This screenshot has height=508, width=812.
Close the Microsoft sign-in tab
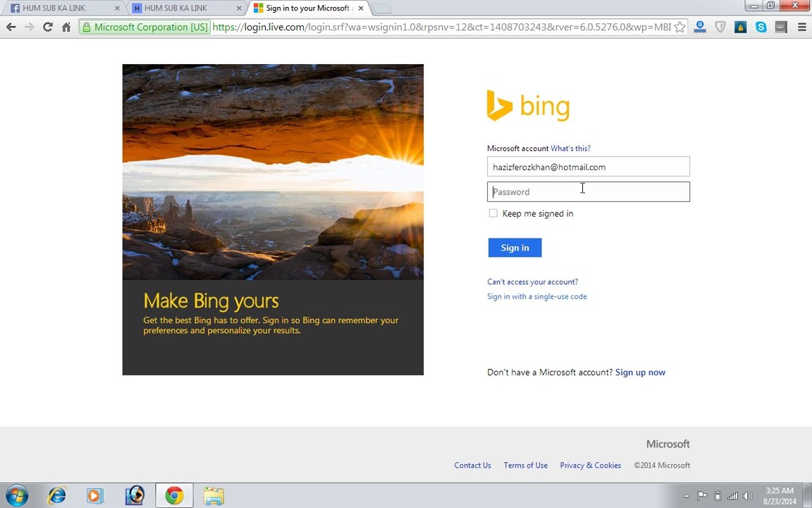(361, 8)
